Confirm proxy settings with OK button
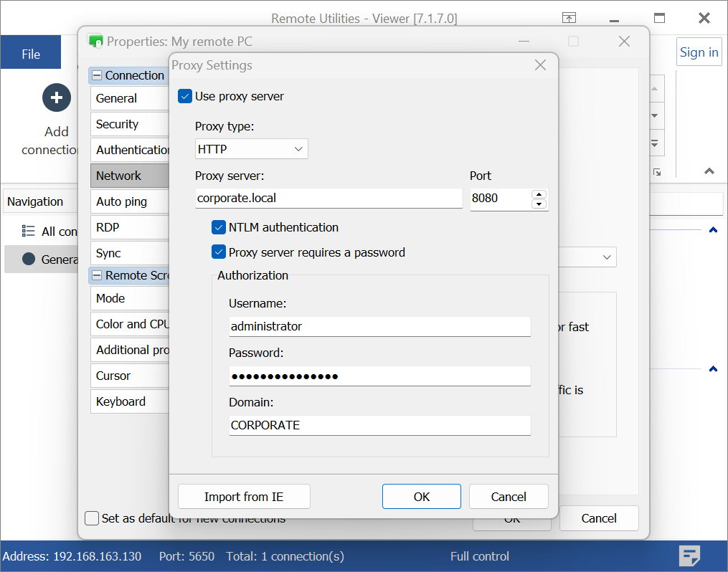 click(421, 497)
